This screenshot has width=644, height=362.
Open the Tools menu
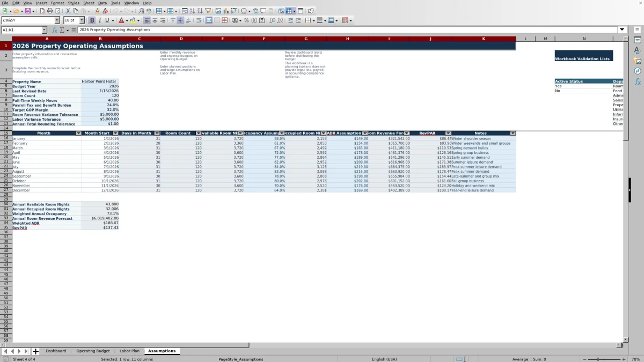[115, 3]
